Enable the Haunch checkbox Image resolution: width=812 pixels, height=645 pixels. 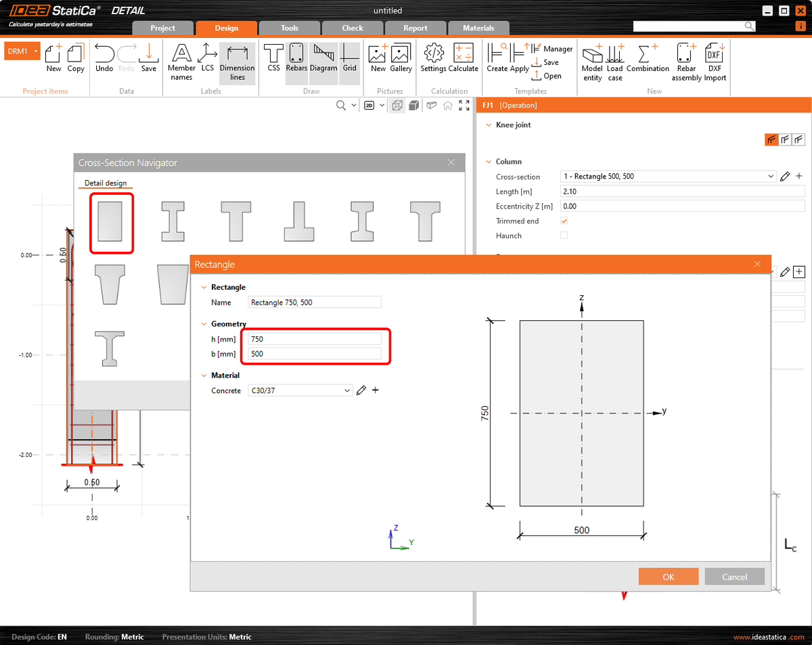564,235
